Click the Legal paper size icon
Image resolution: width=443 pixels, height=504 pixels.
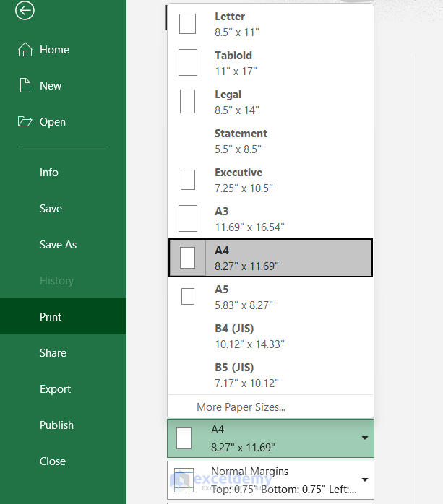coord(187,102)
